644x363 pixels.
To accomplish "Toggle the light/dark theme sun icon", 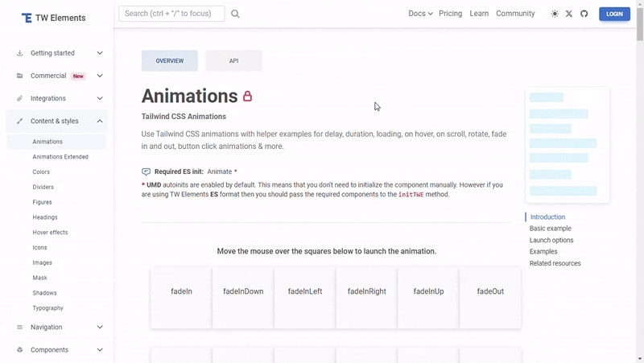I will [554, 14].
